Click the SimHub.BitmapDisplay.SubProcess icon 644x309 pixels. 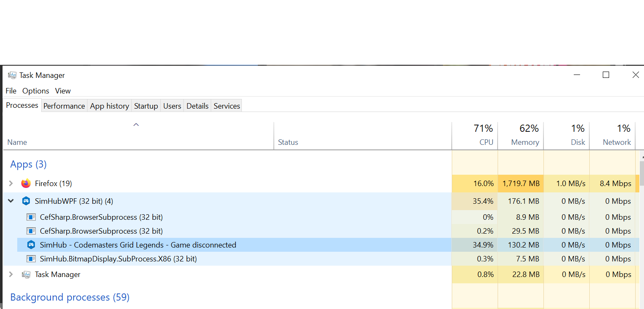coord(31,258)
